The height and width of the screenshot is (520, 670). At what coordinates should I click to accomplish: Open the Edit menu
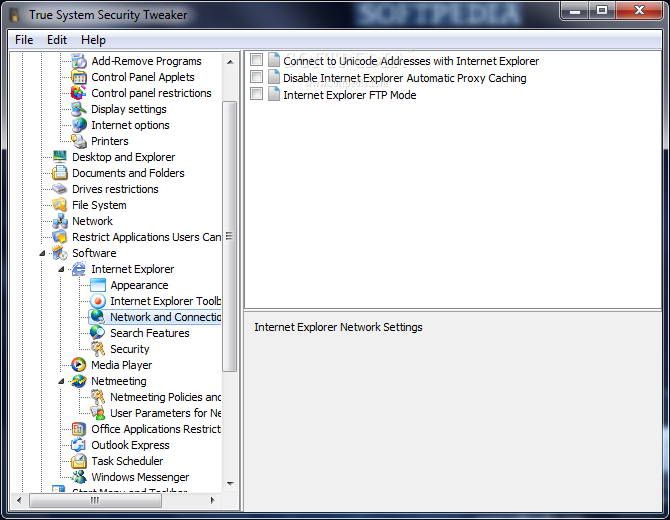(x=57, y=40)
